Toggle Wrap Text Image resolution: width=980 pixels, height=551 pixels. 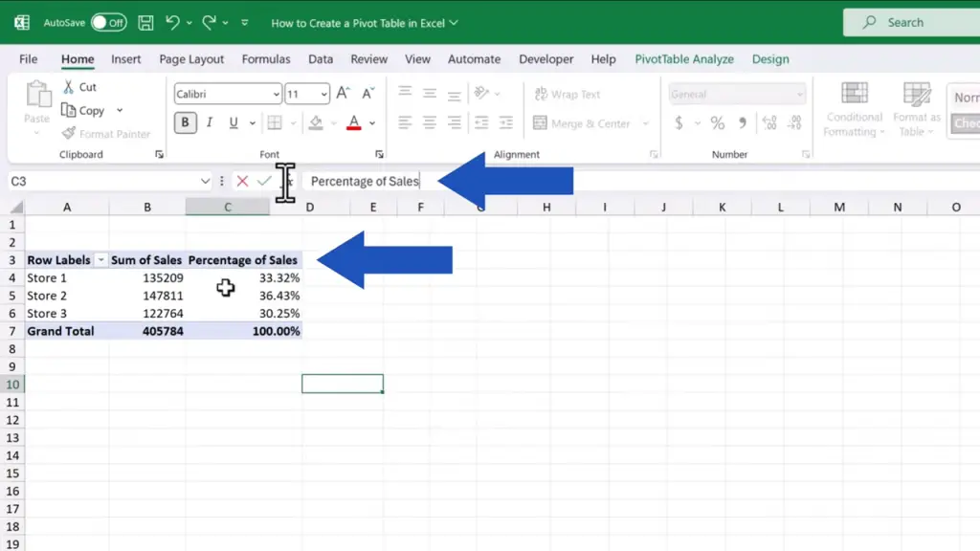[567, 95]
